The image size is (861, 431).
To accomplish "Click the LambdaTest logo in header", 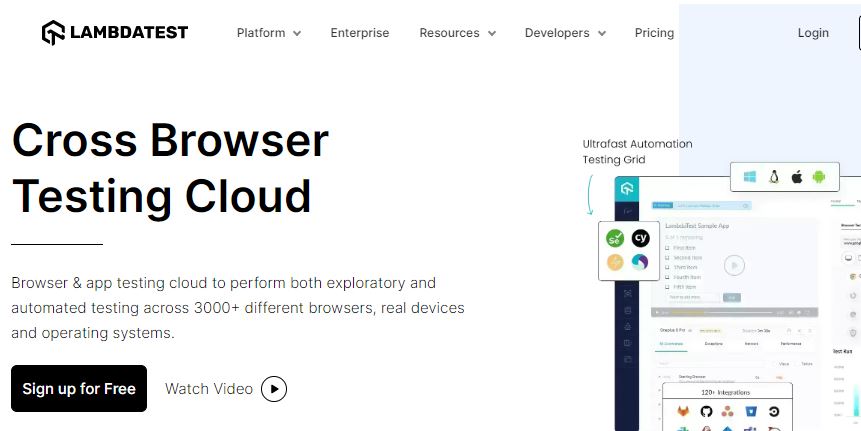I will [115, 32].
